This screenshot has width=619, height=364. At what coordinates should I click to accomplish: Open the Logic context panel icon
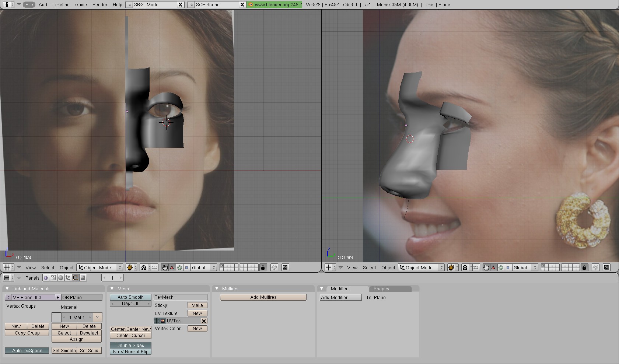(46, 278)
